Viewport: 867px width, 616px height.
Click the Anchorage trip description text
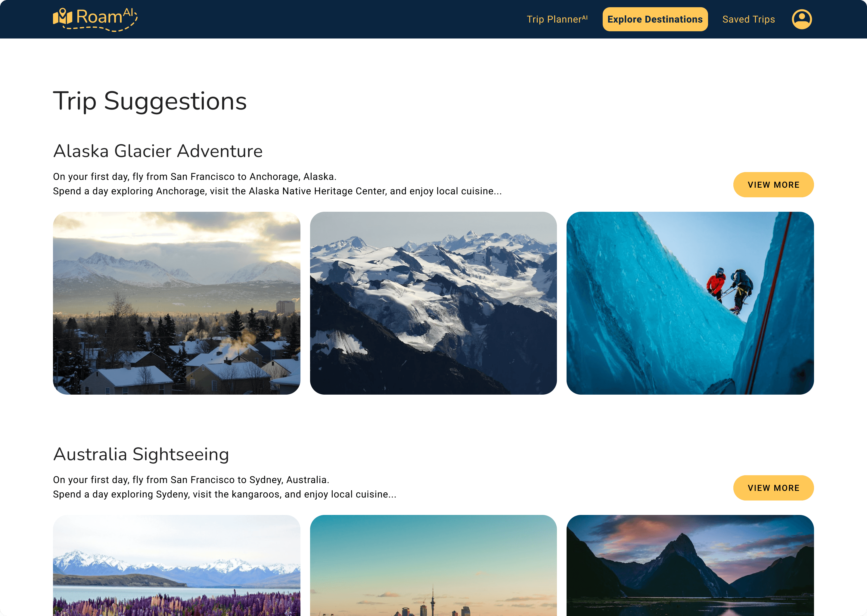pyautogui.click(x=277, y=184)
